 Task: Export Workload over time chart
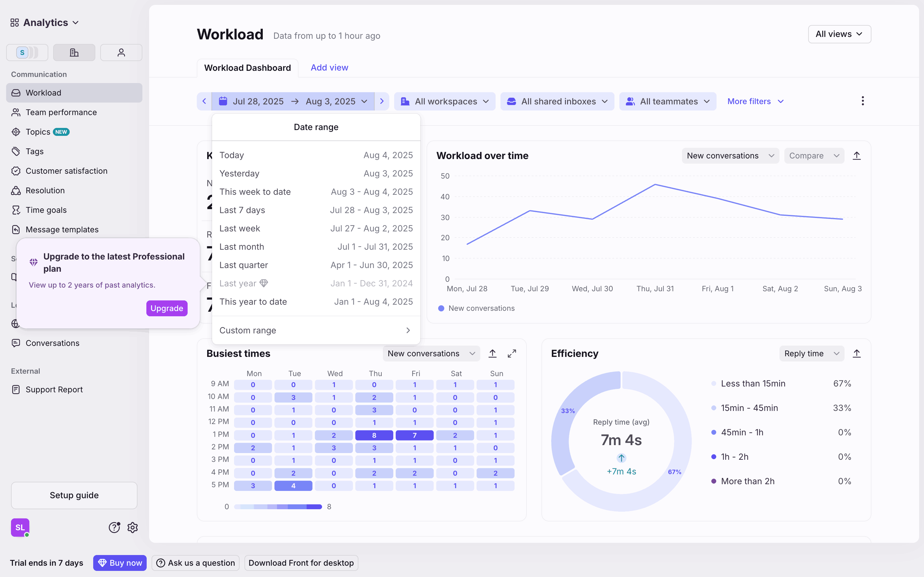pos(856,156)
